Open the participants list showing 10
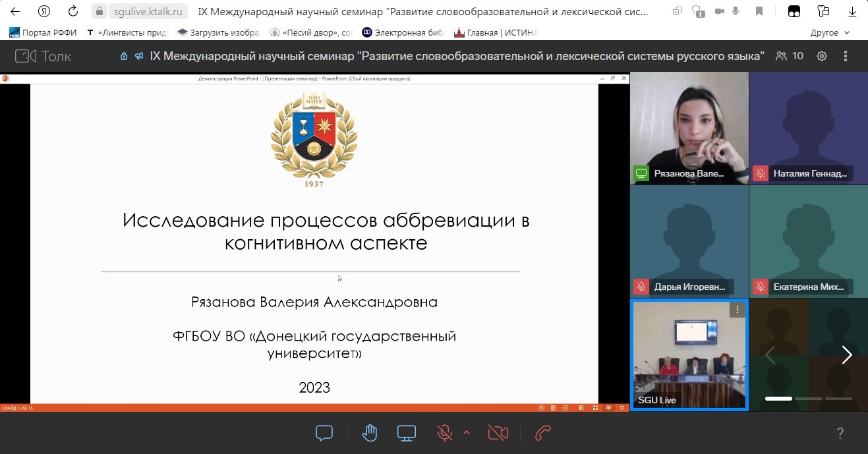Viewport: 868px width, 454px height. coord(790,56)
